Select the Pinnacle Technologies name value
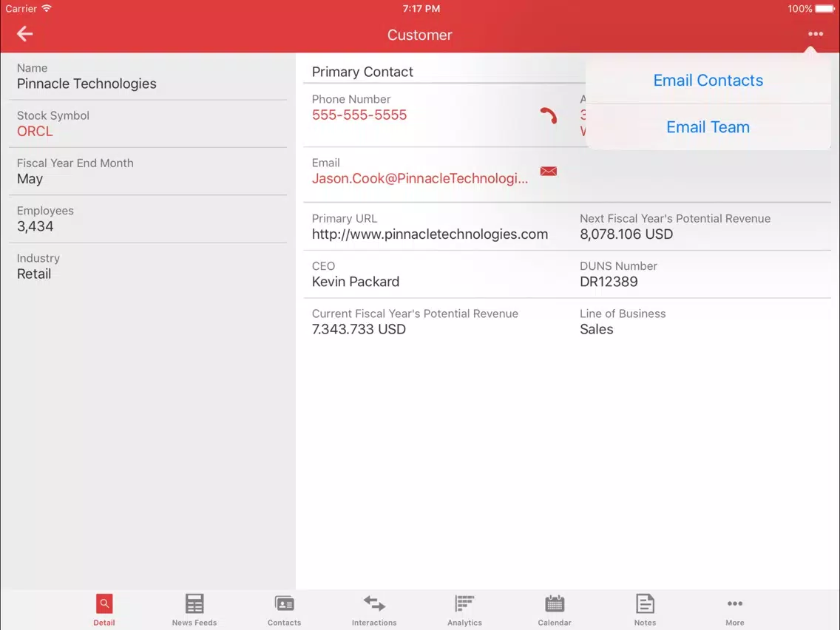The height and width of the screenshot is (630, 840). pyautogui.click(x=87, y=84)
